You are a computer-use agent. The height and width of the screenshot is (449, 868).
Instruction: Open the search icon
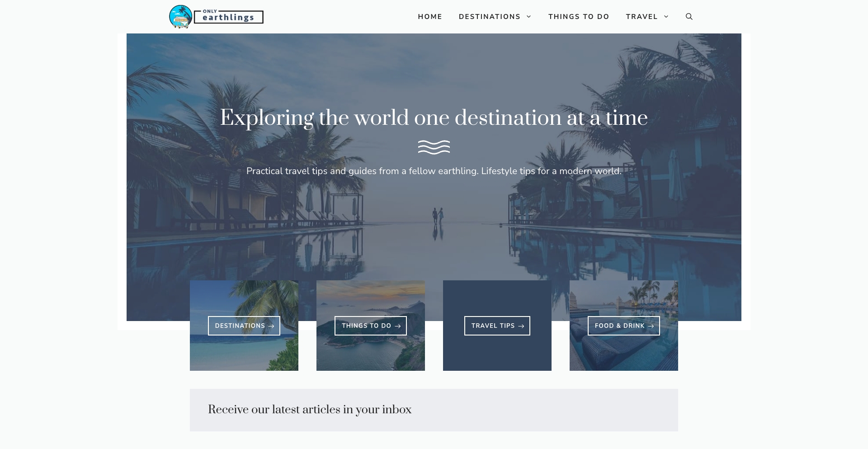pos(689,16)
